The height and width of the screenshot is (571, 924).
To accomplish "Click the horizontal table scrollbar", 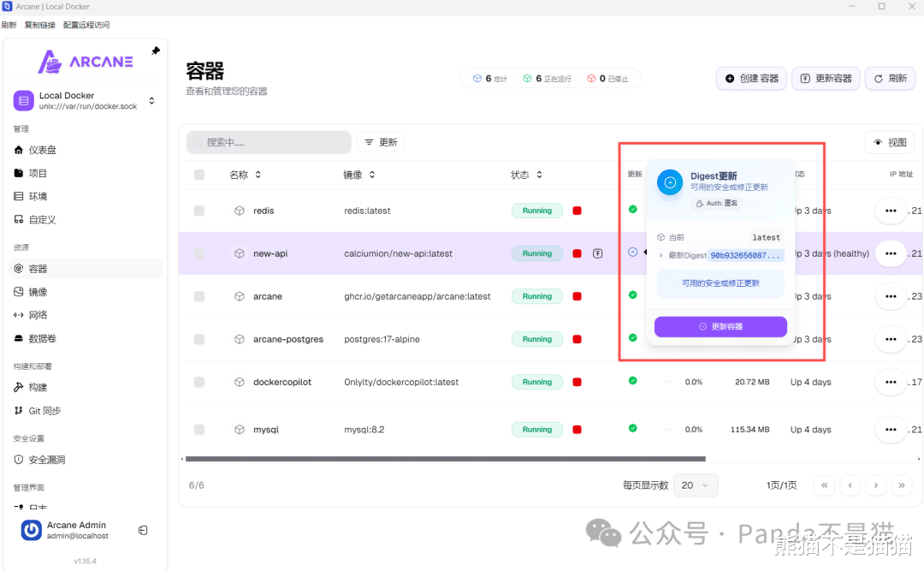I will [446, 458].
